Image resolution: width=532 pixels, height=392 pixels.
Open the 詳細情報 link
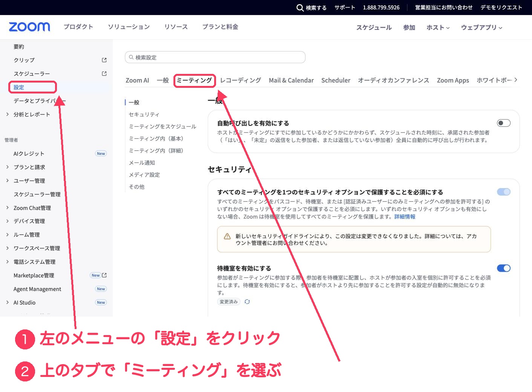coord(405,217)
